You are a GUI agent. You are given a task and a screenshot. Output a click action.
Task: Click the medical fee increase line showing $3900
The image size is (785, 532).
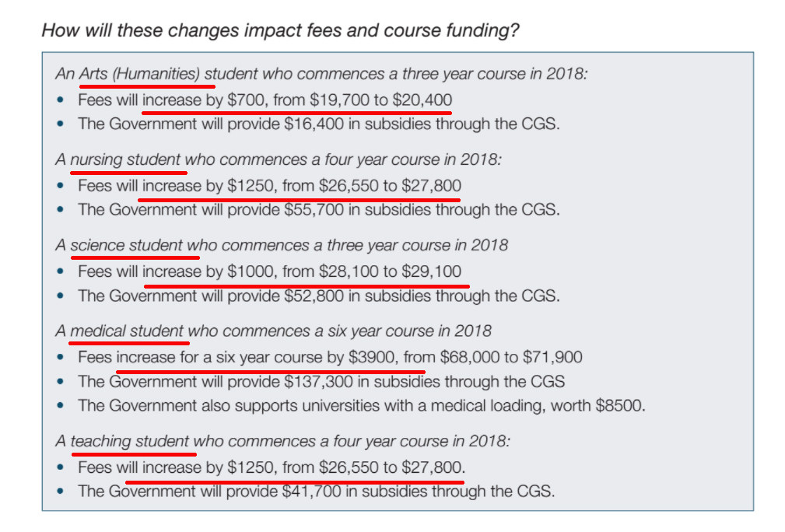[330, 357]
